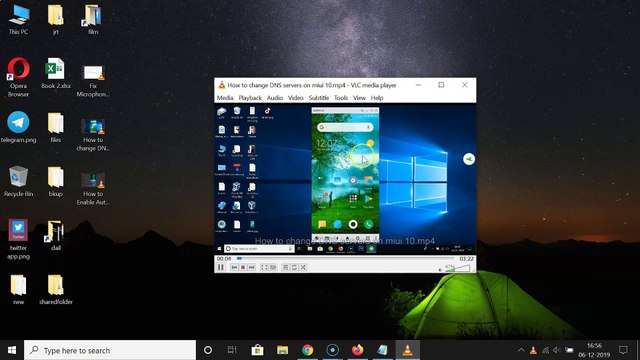Open the Help menu in VLC

click(x=377, y=98)
